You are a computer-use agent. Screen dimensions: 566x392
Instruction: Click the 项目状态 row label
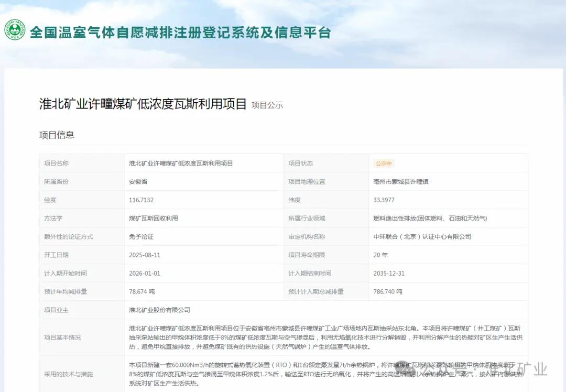[301, 164]
